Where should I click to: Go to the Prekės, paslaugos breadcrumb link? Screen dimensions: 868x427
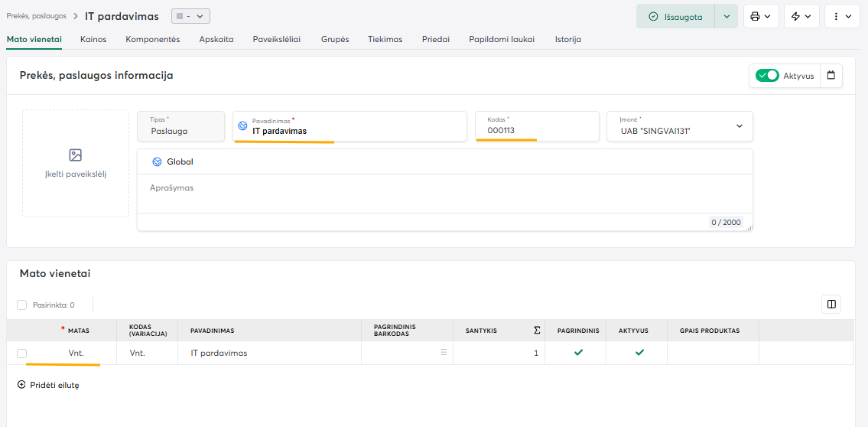point(36,16)
